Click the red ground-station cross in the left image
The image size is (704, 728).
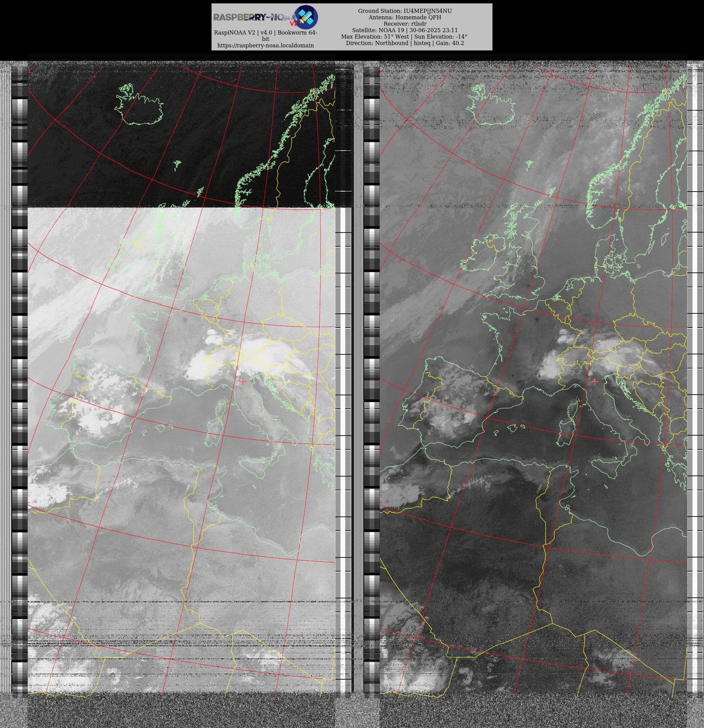(243, 381)
